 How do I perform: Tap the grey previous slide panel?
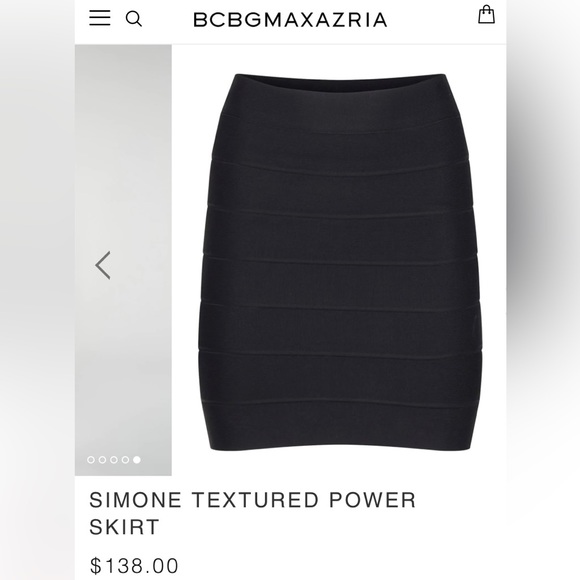click(x=123, y=260)
